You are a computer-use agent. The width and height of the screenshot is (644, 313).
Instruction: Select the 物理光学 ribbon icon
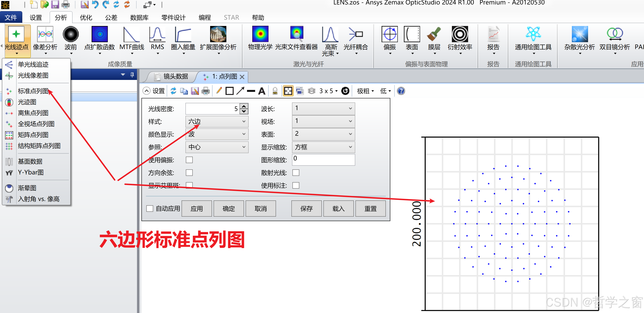click(260, 34)
